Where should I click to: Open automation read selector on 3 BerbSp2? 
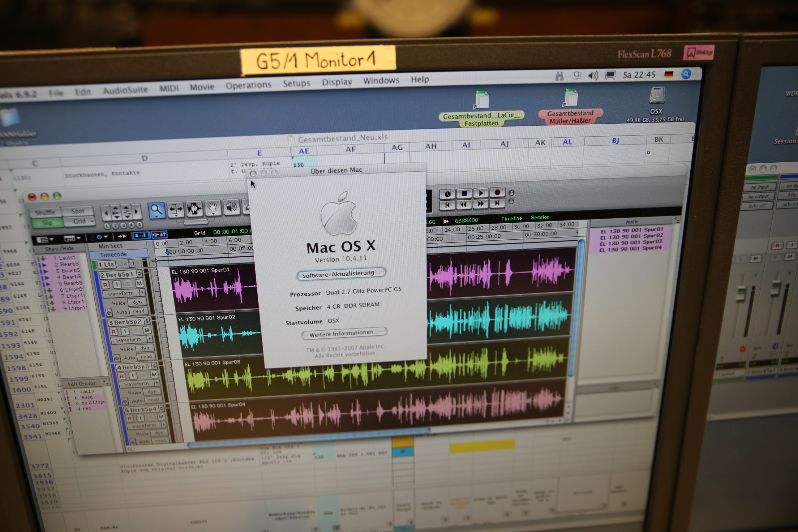coord(146,357)
